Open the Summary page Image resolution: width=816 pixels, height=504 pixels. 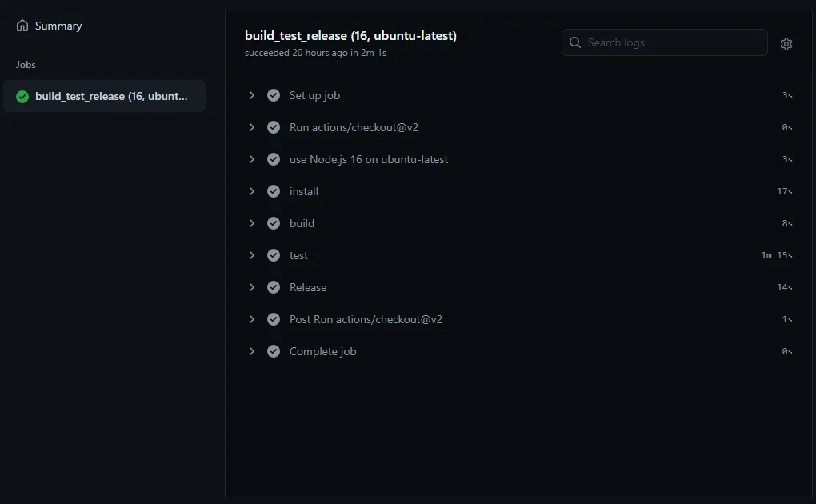[x=58, y=26]
